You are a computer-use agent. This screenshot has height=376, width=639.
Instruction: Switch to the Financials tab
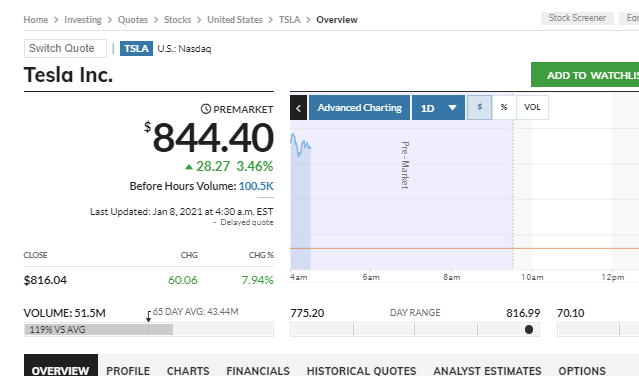258,371
